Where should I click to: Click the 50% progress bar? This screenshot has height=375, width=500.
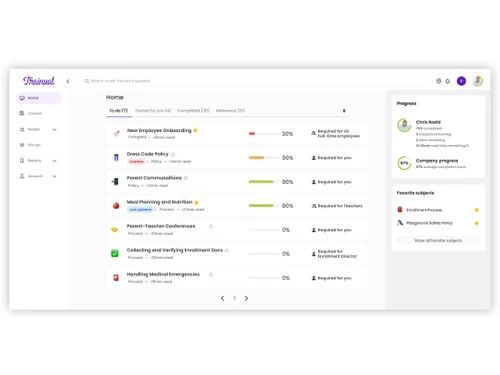[264, 158]
